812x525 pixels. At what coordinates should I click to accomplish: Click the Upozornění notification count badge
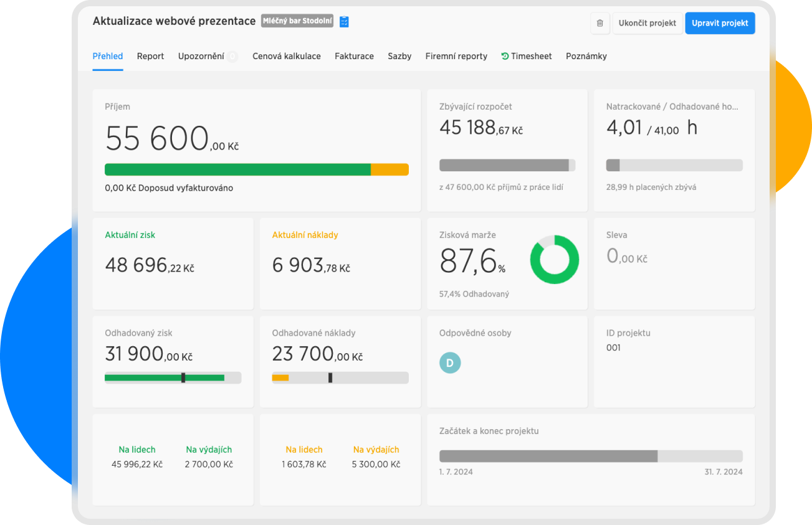tap(232, 57)
